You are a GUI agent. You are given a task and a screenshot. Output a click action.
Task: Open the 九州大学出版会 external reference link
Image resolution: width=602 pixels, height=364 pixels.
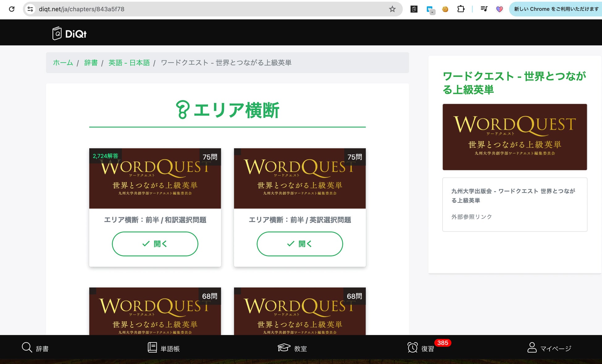point(513,195)
